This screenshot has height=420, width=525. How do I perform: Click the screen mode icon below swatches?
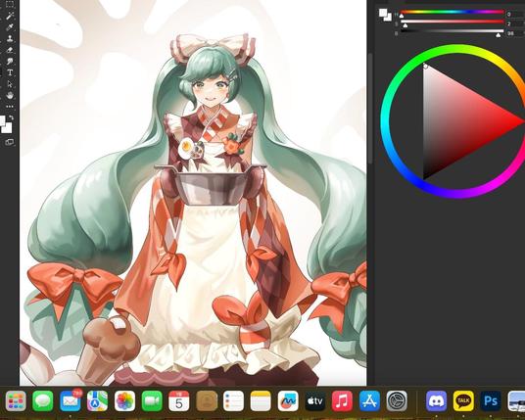[x=10, y=142]
